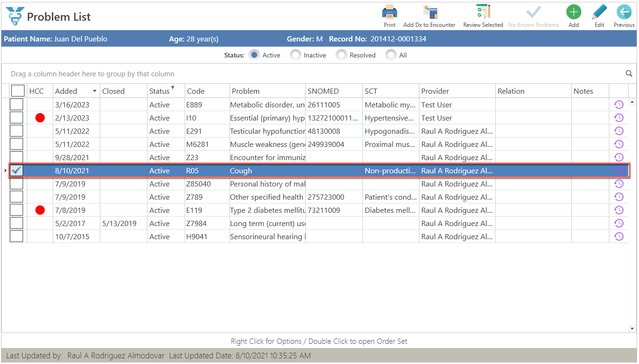Click SCT cell Patient's cond...

pyautogui.click(x=391, y=197)
